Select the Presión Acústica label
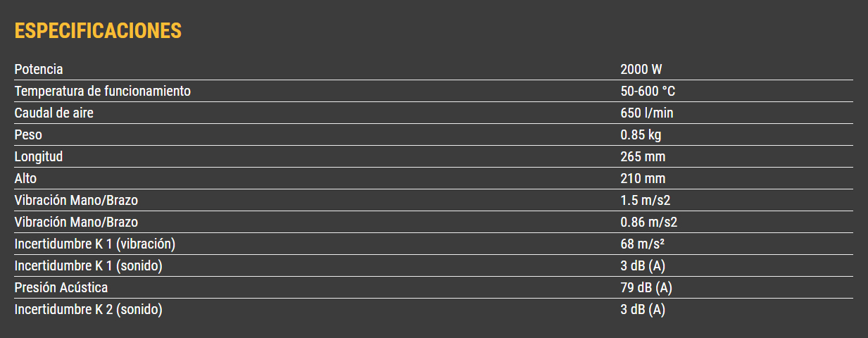 [61, 288]
